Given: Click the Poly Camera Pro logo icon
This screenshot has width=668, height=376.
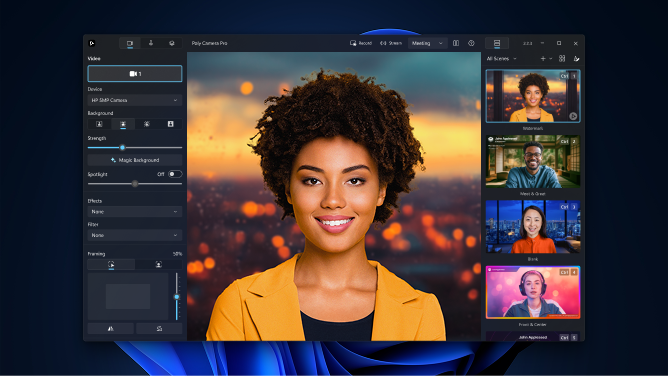Looking at the screenshot, I should coord(92,43).
